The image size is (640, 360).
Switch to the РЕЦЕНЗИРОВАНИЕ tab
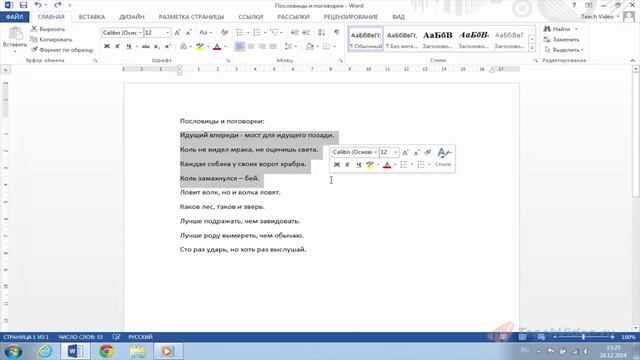click(x=351, y=17)
